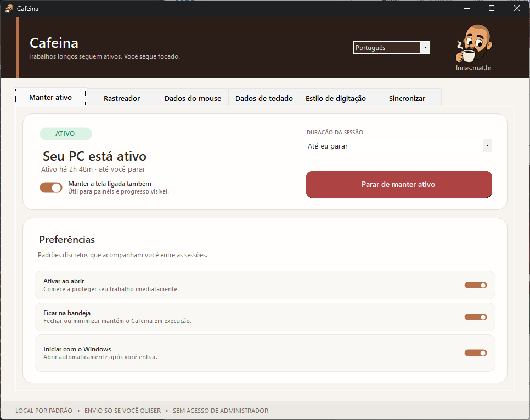Maximize the Cafeina window

[492, 8]
